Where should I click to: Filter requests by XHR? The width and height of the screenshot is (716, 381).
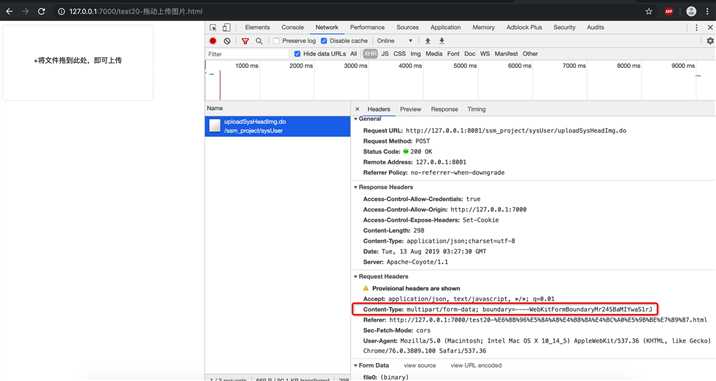tap(370, 54)
